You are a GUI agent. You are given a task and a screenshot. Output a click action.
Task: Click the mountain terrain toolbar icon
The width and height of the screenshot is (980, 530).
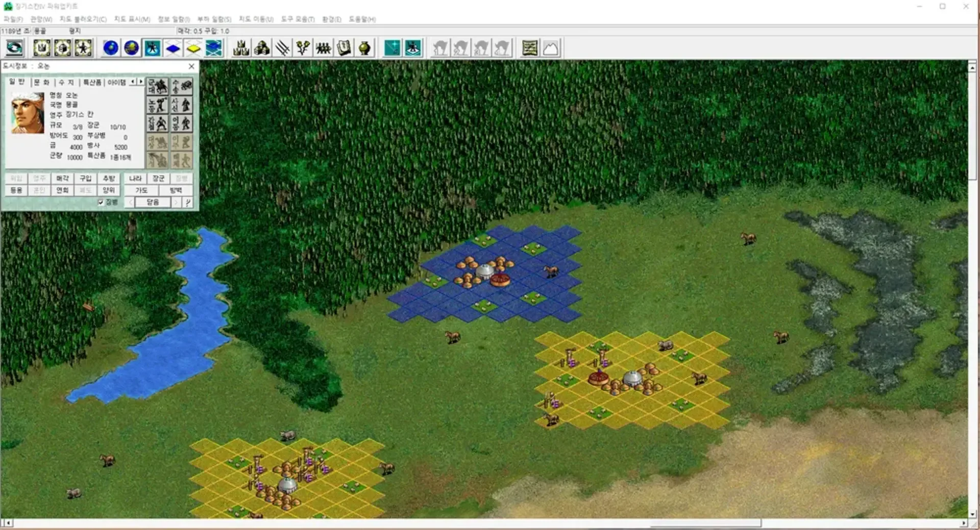coord(550,48)
